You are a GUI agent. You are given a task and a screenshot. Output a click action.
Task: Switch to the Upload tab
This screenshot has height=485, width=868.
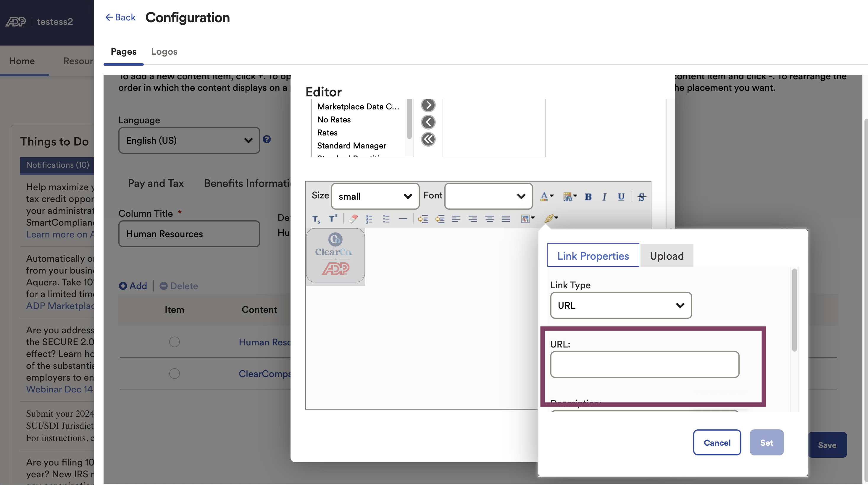tap(667, 255)
